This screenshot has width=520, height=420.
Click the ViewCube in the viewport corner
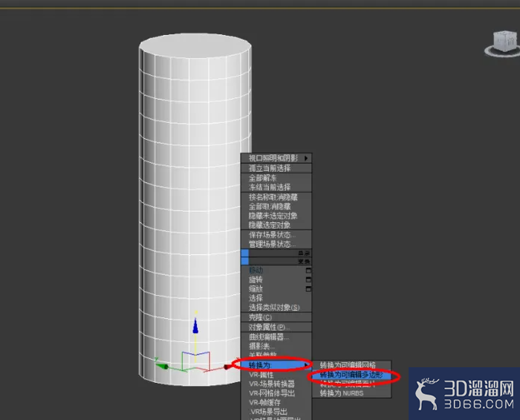504,43
